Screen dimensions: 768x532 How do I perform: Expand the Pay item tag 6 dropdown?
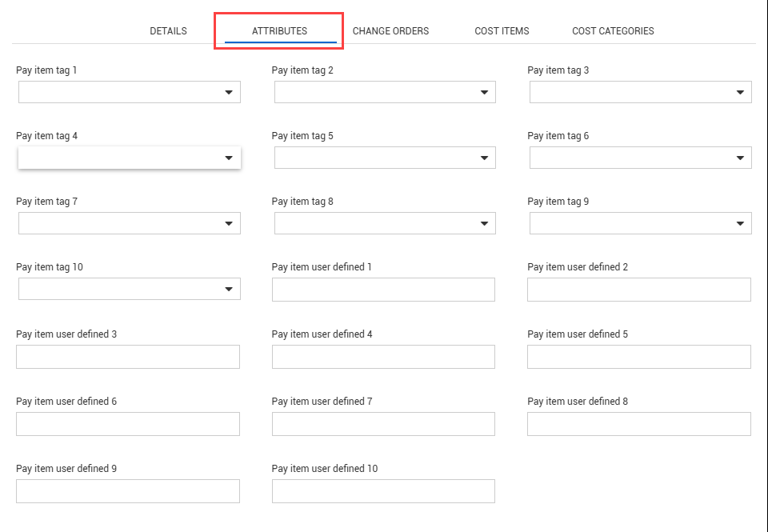pyautogui.click(x=641, y=158)
